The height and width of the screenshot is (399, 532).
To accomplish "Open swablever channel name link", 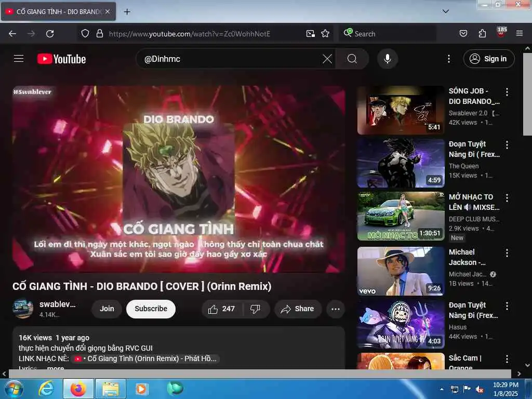I will pos(57,304).
